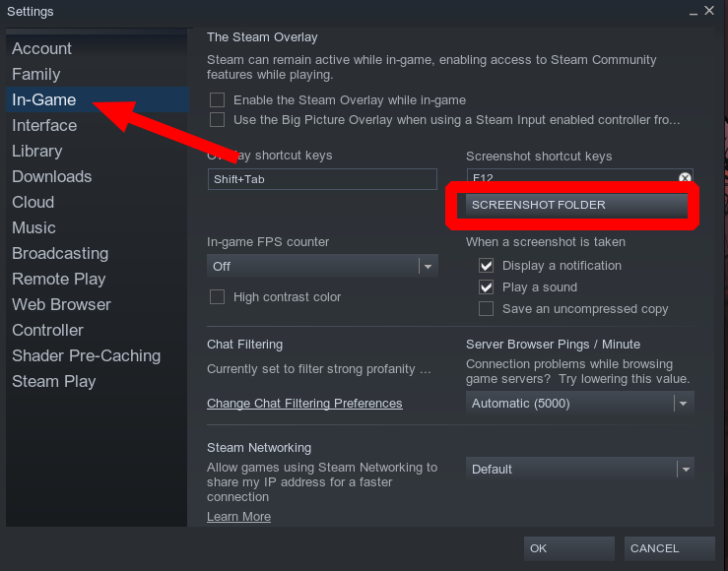Enable Save an uncompressed copy

tap(486, 309)
